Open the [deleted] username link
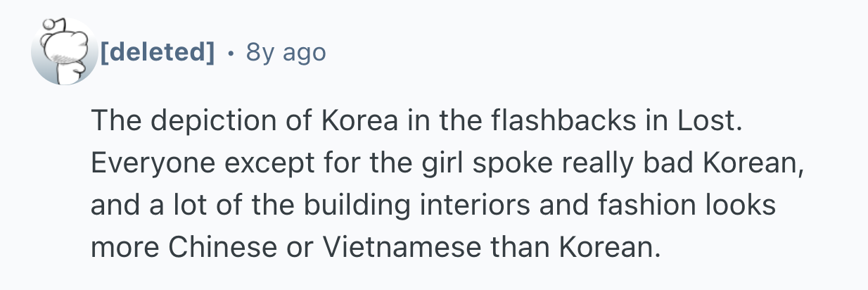 [156, 51]
